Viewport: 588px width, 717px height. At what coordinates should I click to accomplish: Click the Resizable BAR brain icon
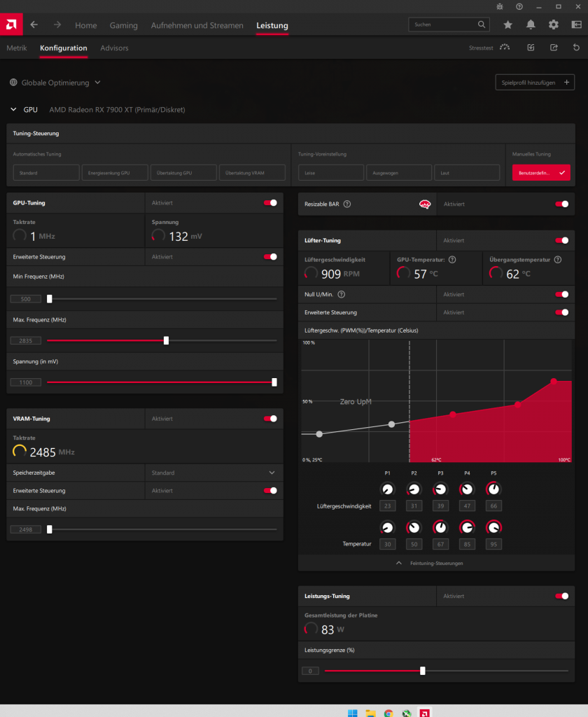click(425, 204)
